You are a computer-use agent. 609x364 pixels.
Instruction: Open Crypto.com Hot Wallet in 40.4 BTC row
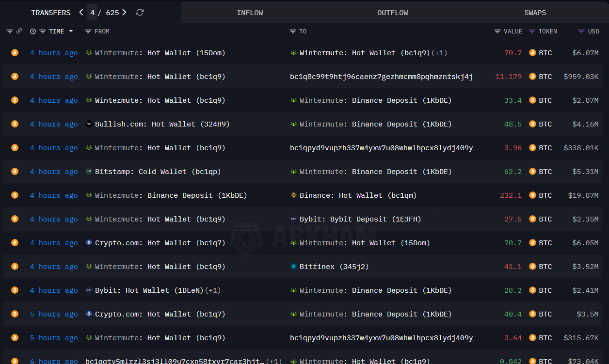[160, 314]
